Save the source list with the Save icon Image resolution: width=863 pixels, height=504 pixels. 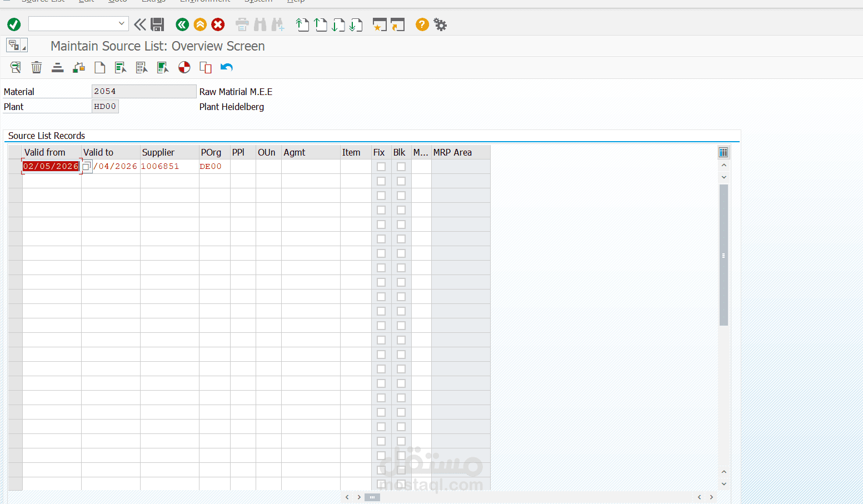coord(157,24)
